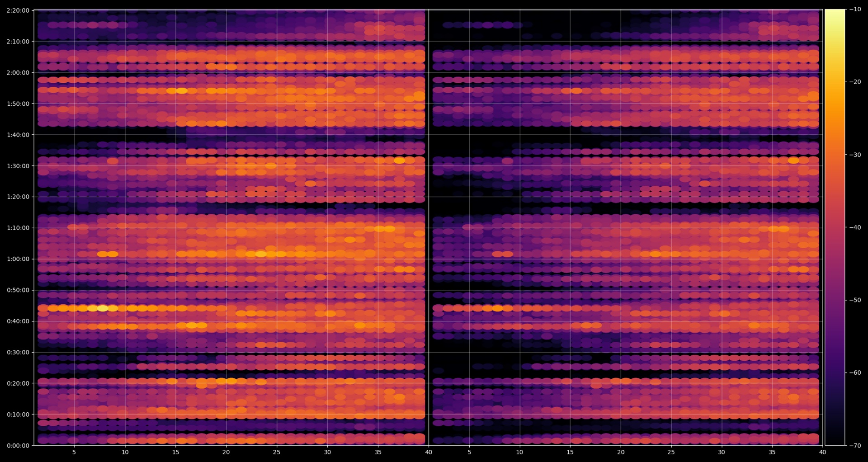Click the −50 colorbar tick label
This screenshot has height=462, width=868.
pyautogui.click(x=855, y=300)
